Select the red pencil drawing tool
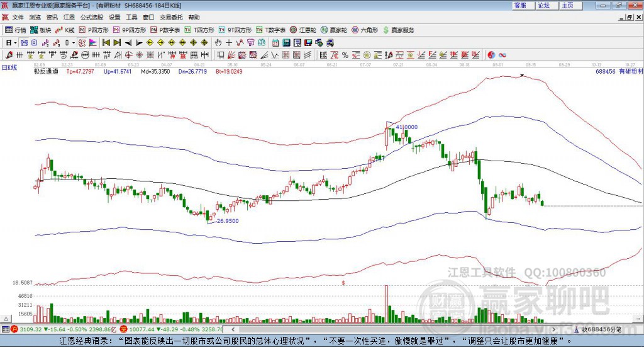This screenshot has height=347, width=644. pos(9,55)
